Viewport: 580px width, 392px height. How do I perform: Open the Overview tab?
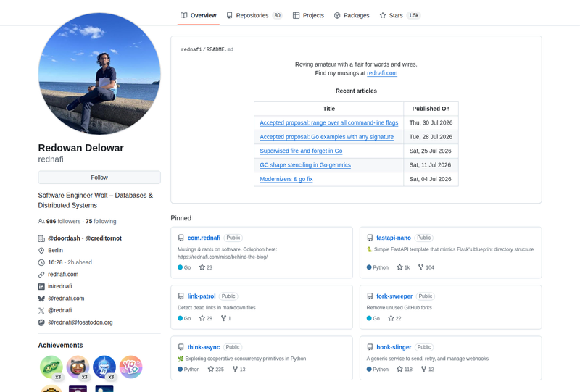click(x=198, y=15)
